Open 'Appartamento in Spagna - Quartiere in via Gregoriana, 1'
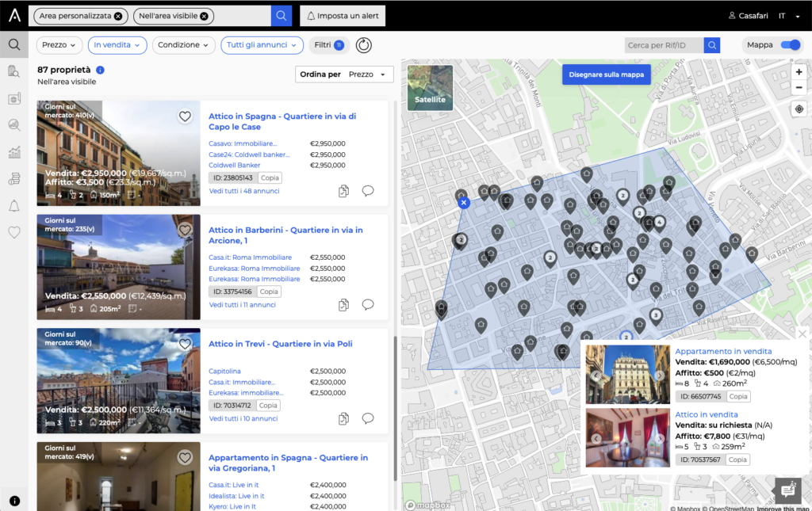Viewport: 812px width, 511px height. pos(289,463)
